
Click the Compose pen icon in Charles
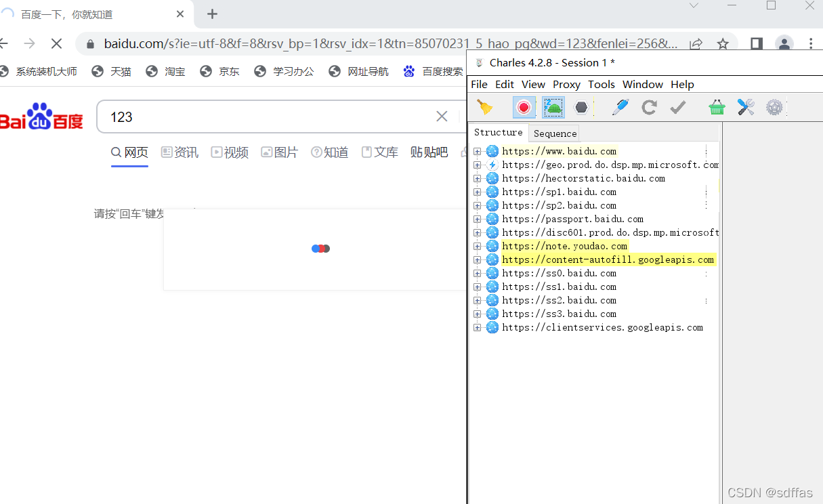(620, 107)
